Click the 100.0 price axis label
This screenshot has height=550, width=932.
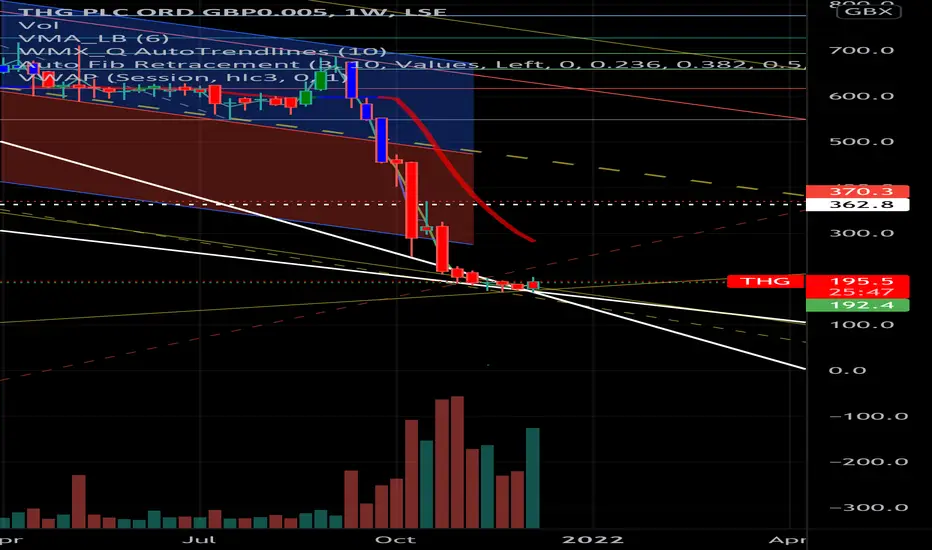coord(861,325)
